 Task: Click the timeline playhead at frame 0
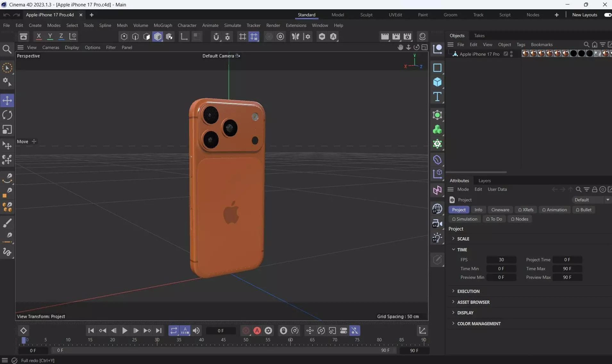(x=23, y=340)
